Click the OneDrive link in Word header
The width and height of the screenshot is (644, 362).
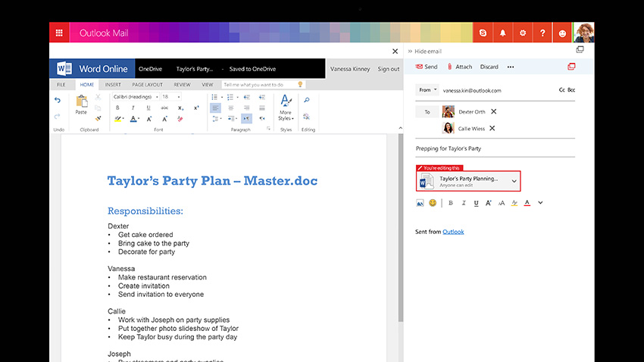(x=150, y=69)
